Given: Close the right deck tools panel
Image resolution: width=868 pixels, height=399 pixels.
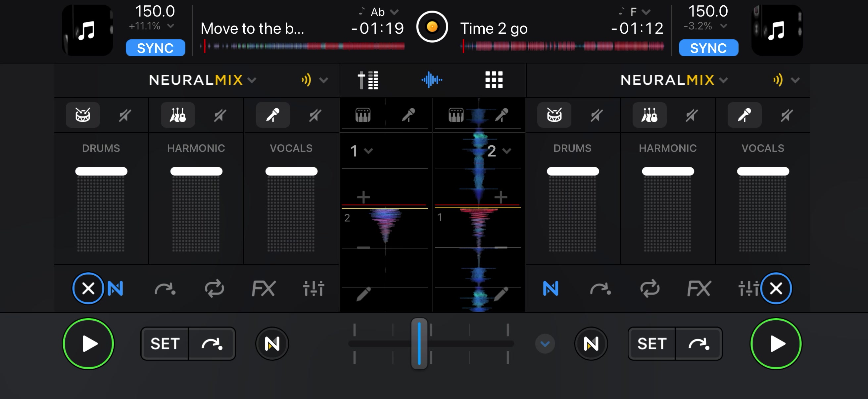Looking at the screenshot, I should tap(776, 288).
